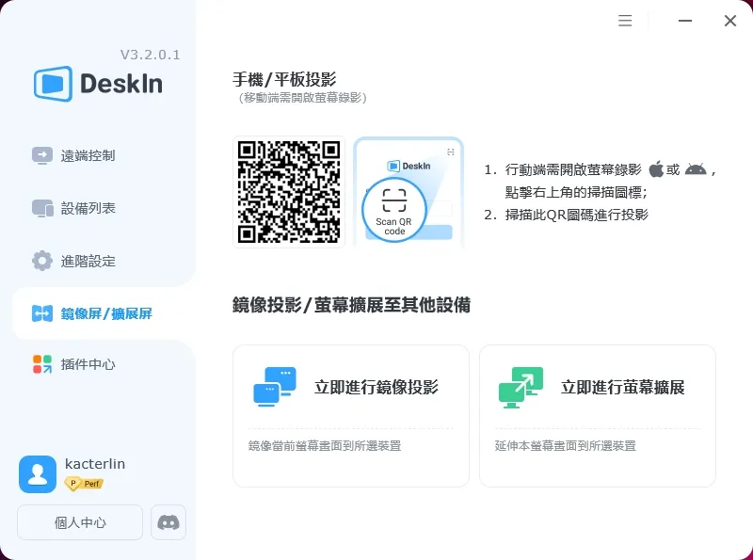Click instruction 掃描此QR圖碼進行投影
The image size is (753, 560).
pos(577,215)
